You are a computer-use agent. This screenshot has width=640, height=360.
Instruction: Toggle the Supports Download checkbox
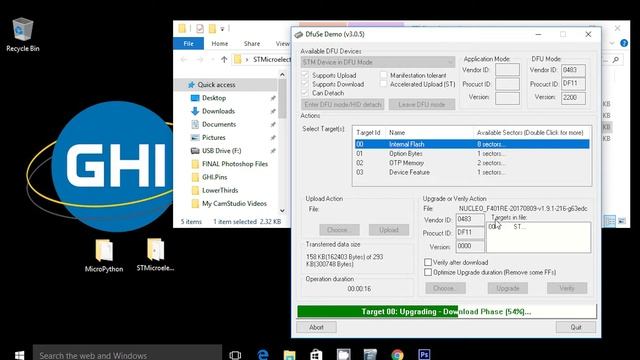pyautogui.click(x=305, y=84)
